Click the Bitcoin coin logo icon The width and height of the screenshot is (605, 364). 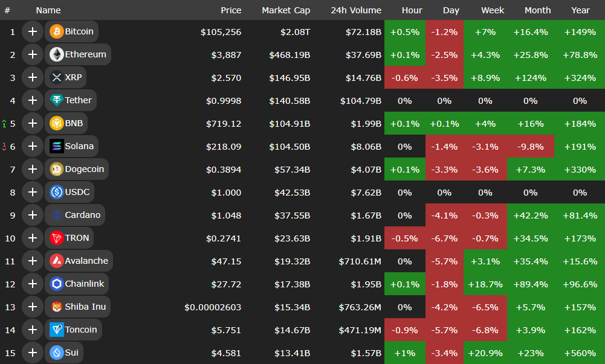[x=57, y=31]
